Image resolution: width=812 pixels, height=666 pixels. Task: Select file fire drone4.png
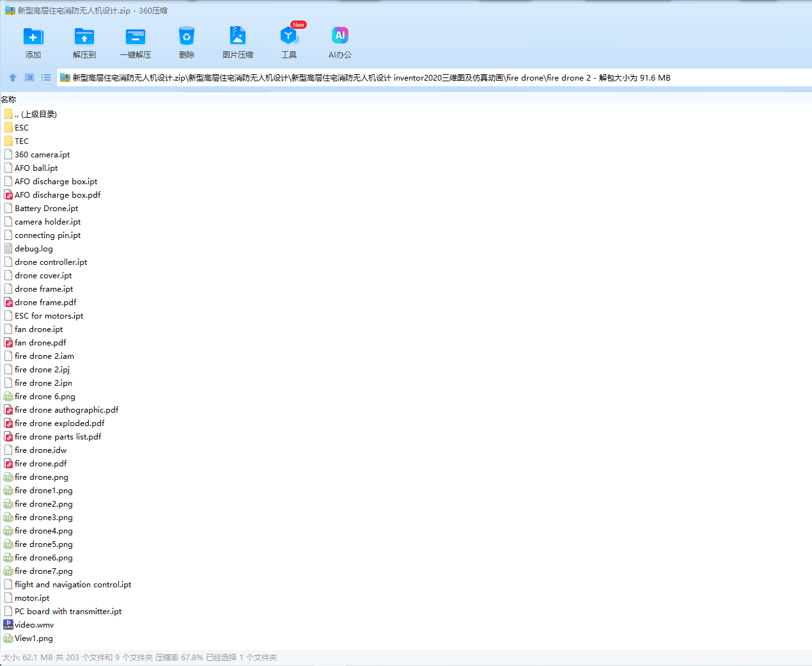38,530
